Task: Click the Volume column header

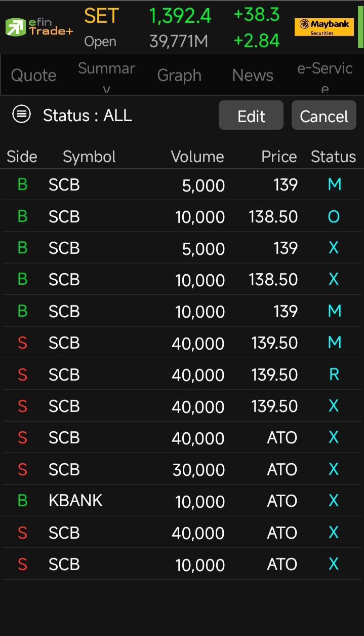Action: click(x=197, y=157)
